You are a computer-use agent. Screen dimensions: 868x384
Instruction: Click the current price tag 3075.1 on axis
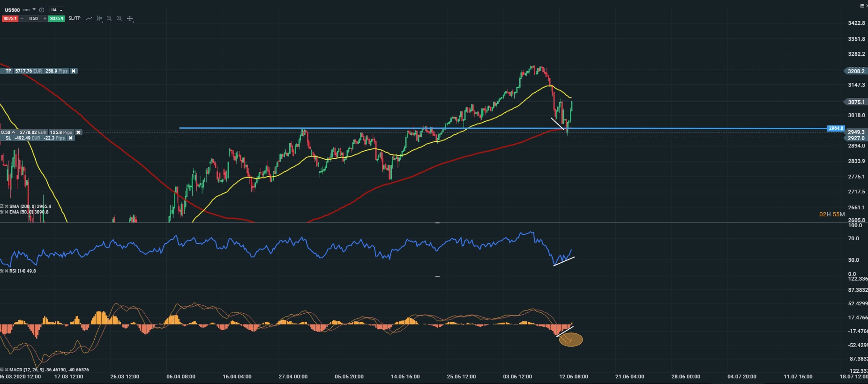(x=856, y=102)
